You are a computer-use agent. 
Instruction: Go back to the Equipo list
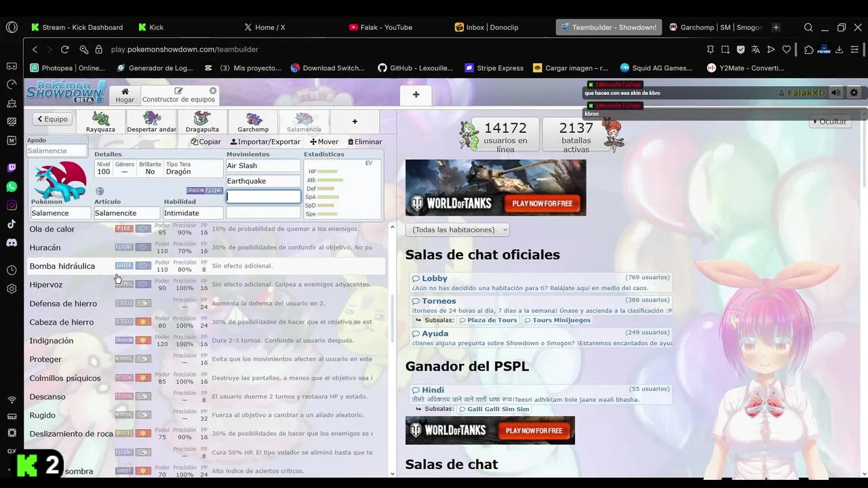pyautogui.click(x=52, y=119)
